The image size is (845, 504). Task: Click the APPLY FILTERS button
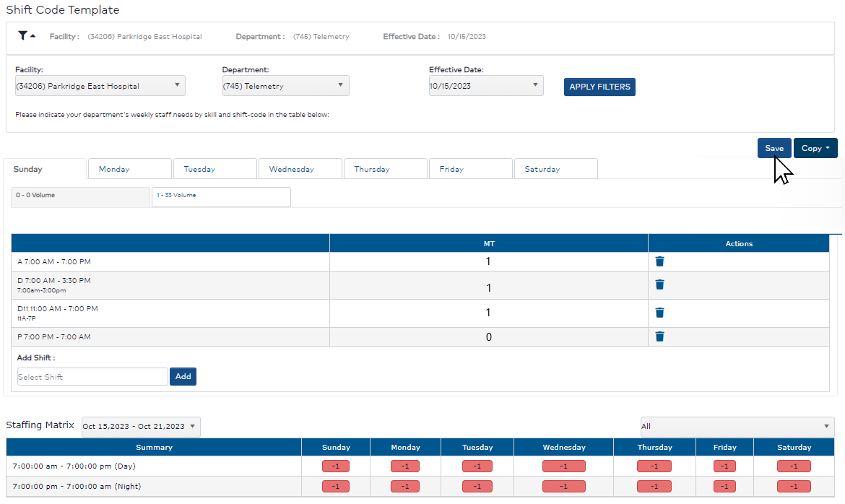599,87
